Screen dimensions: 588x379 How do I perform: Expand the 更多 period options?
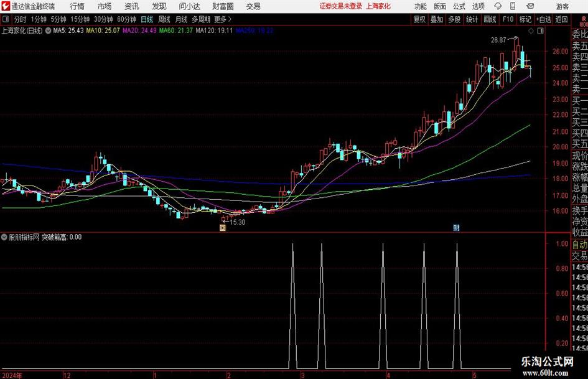point(223,19)
